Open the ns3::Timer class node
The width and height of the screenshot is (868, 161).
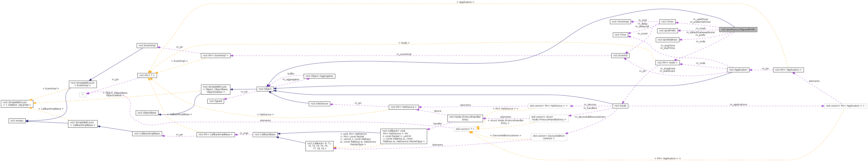click(667, 22)
